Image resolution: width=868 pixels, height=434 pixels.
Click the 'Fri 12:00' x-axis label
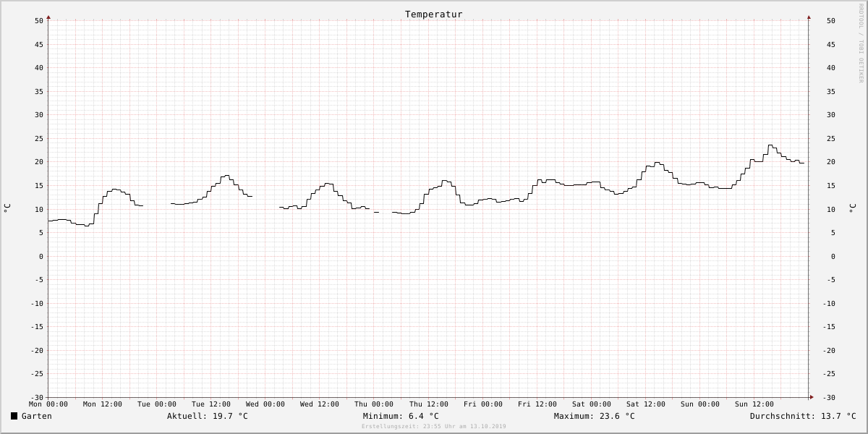tap(537, 404)
